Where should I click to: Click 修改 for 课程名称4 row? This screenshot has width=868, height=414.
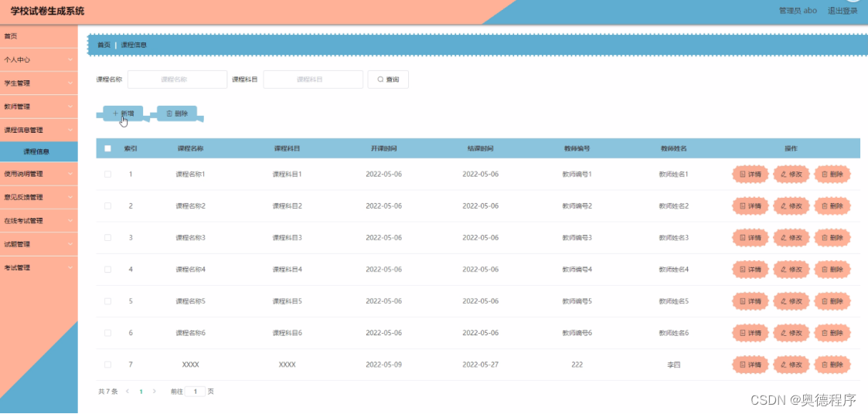point(791,270)
